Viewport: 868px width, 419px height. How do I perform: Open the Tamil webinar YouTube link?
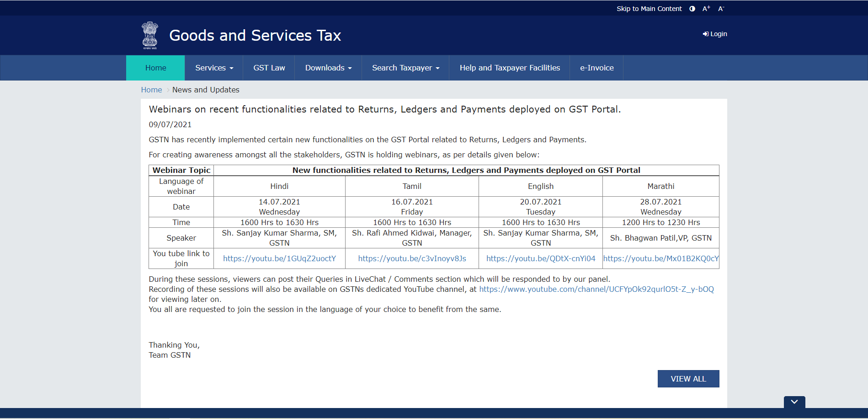pyautogui.click(x=412, y=258)
